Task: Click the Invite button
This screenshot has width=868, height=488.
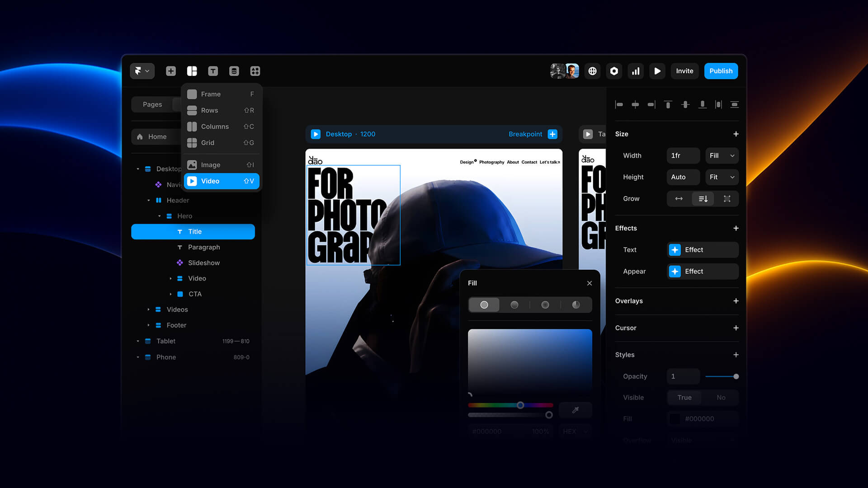Action: coord(684,71)
